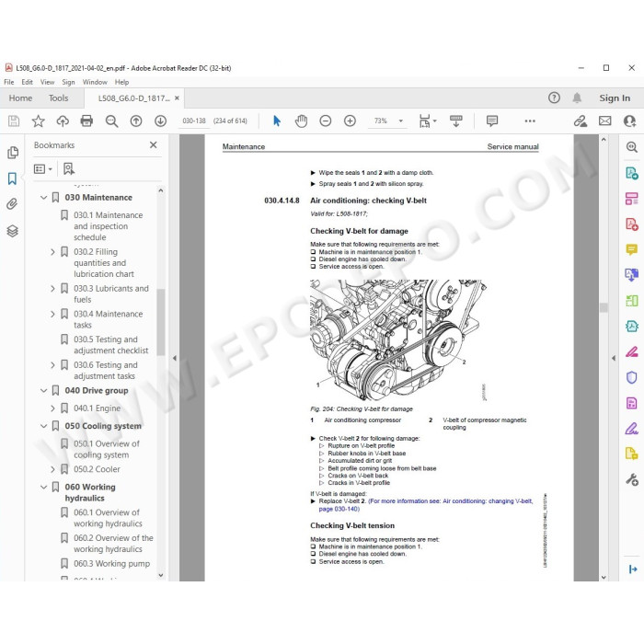Open the 030.5 Testing and adjustment checklist bookmark
The image size is (644, 644).
(x=111, y=345)
